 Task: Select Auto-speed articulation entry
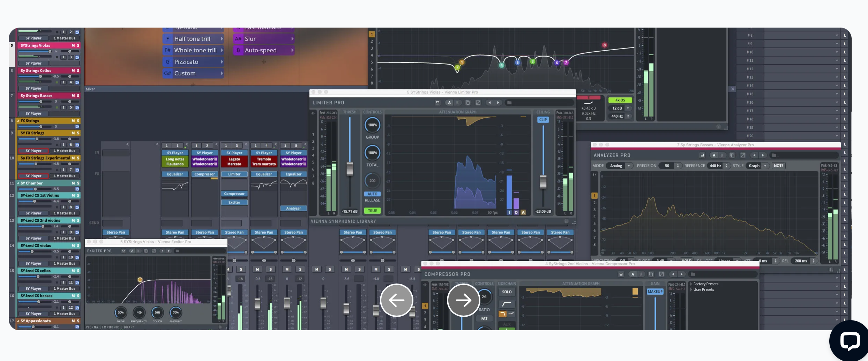click(x=264, y=50)
